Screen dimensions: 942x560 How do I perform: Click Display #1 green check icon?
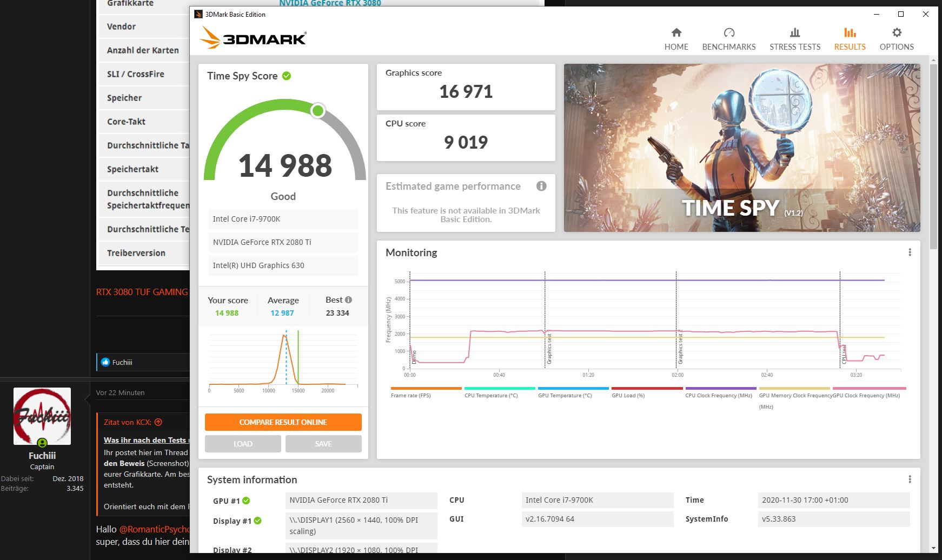point(258,521)
